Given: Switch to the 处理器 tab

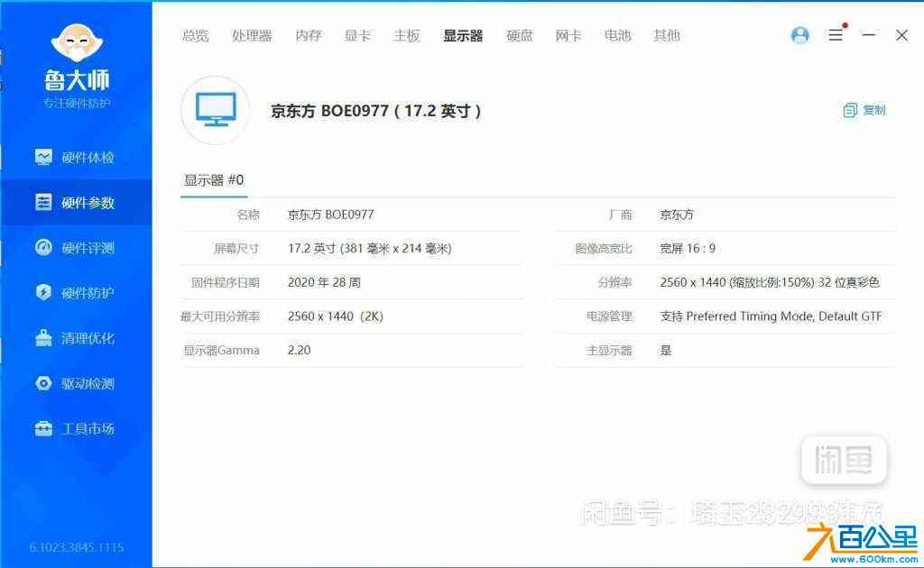Looking at the screenshot, I should click(252, 36).
